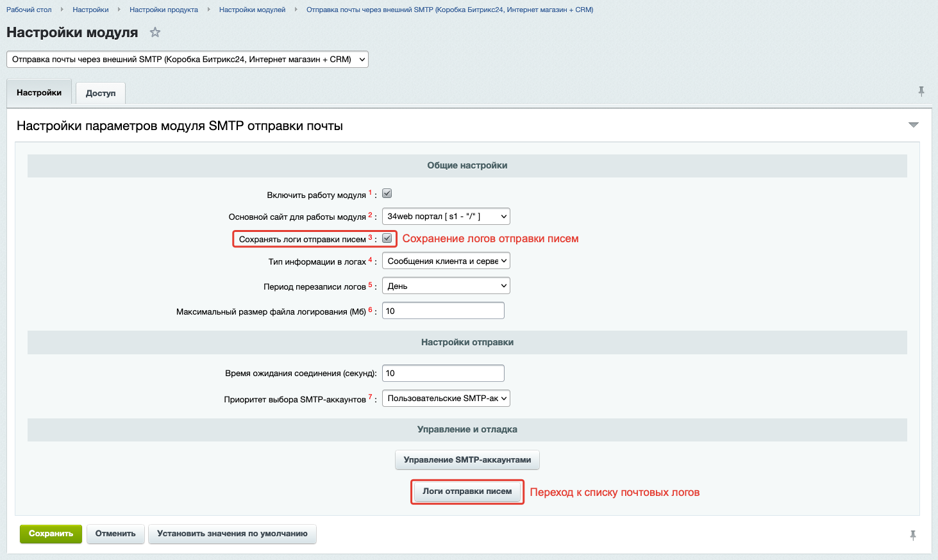The height and width of the screenshot is (560, 938).
Task: Switch to the 'Настройки' tab
Action: (x=39, y=93)
